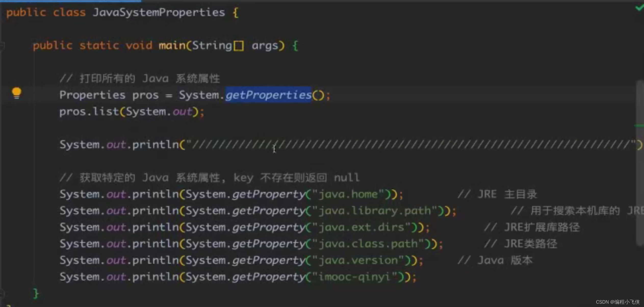Click the green inspection checkmark icon
The width and height of the screenshot is (644, 307).
click(640, 7)
